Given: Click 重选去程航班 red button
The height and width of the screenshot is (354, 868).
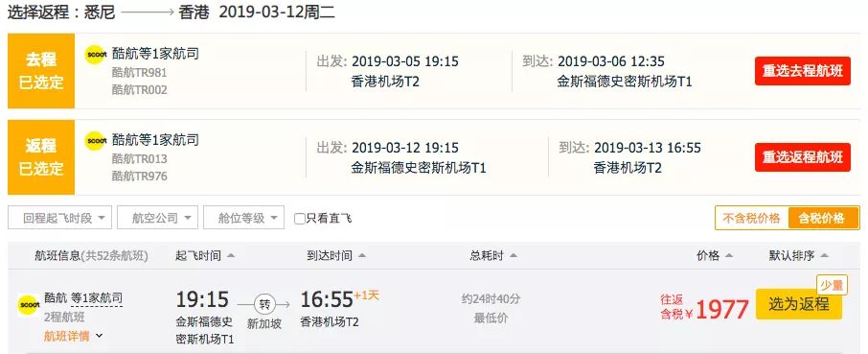Looking at the screenshot, I should (x=803, y=71).
